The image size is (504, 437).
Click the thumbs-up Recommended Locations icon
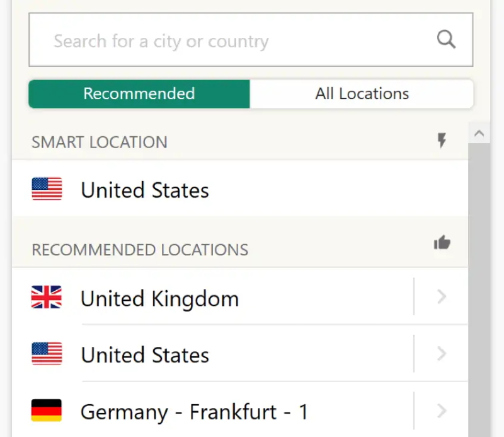click(442, 242)
